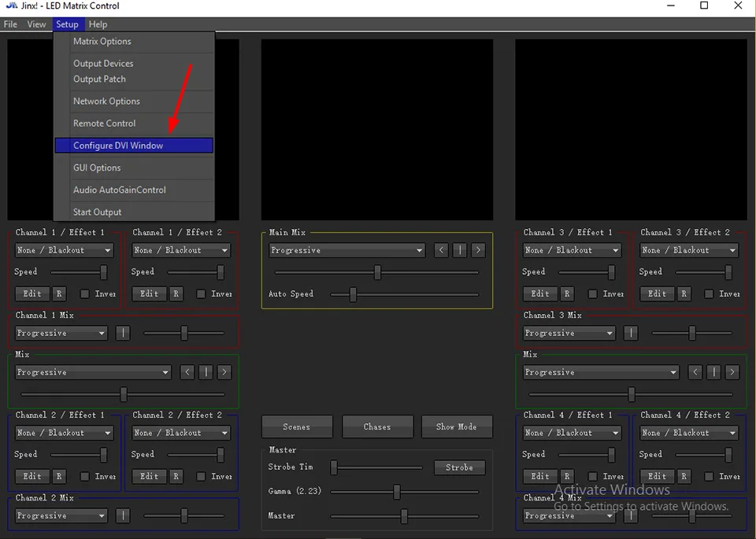Click R button in Channel 2 Effect 2

(176, 476)
